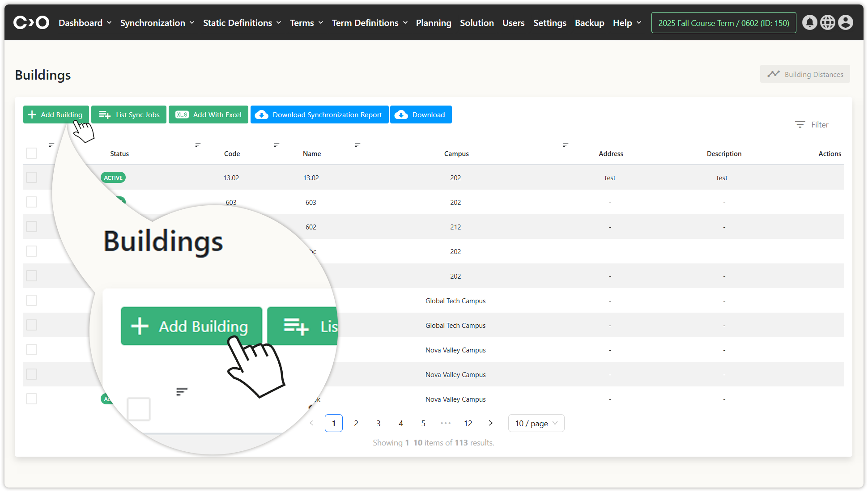868x492 pixels.
Task: Click the Add With Excel button
Action: pos(208,115)
